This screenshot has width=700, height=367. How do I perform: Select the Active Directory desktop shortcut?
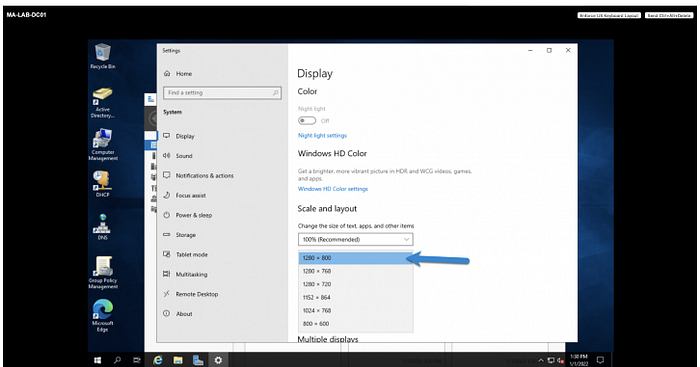[x=103, y=103]
